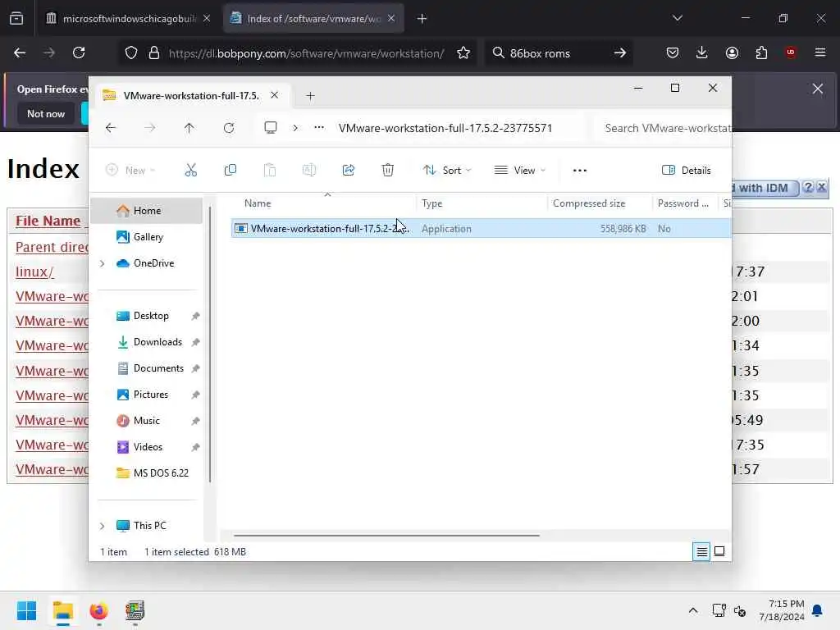840x630 pixels.
Task: List all Firefox tabs dropdown arrow
Action: pyautogui.click(x=677, y=19)
